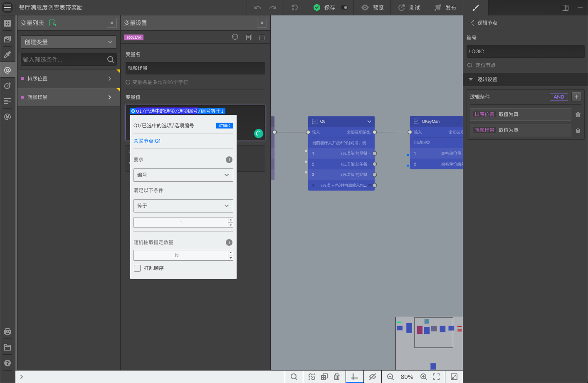Click the duplicate node icon in bottom toolbar

click(x=324, y=377)
